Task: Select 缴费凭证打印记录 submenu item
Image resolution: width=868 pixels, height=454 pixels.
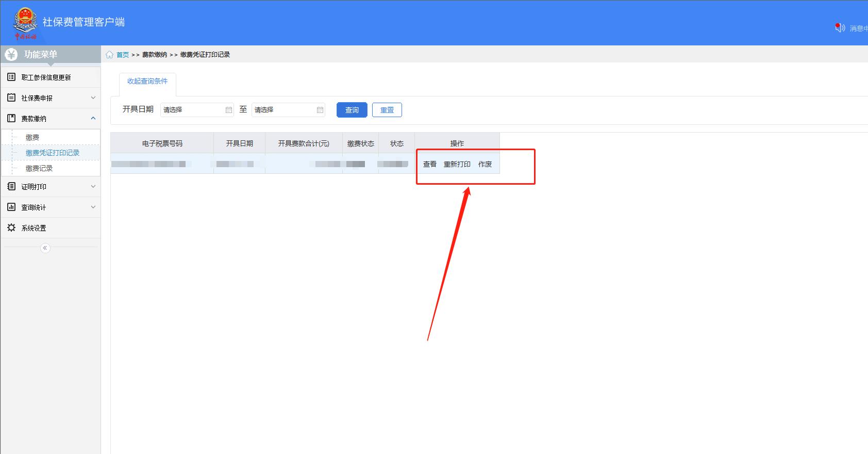Action: pyautogui.click(x=53, y=153)
